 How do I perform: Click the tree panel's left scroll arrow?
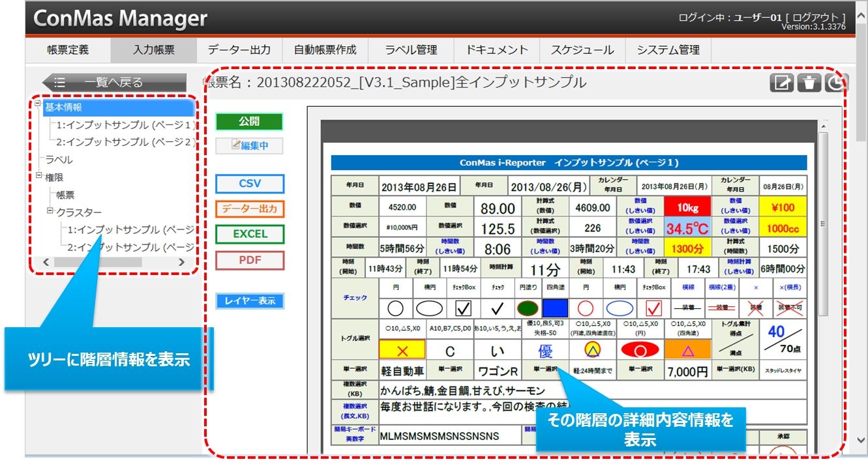coord(45,261)
